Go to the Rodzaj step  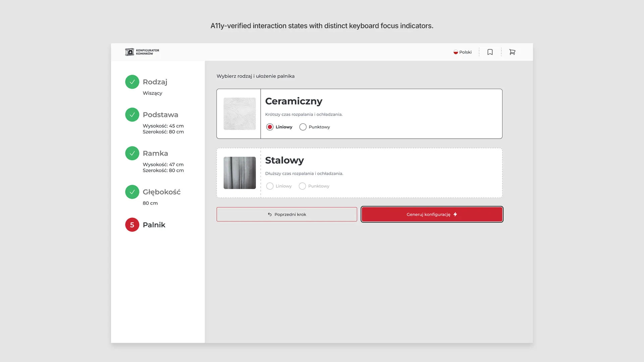pyautogui.click(x=155, y=82)
